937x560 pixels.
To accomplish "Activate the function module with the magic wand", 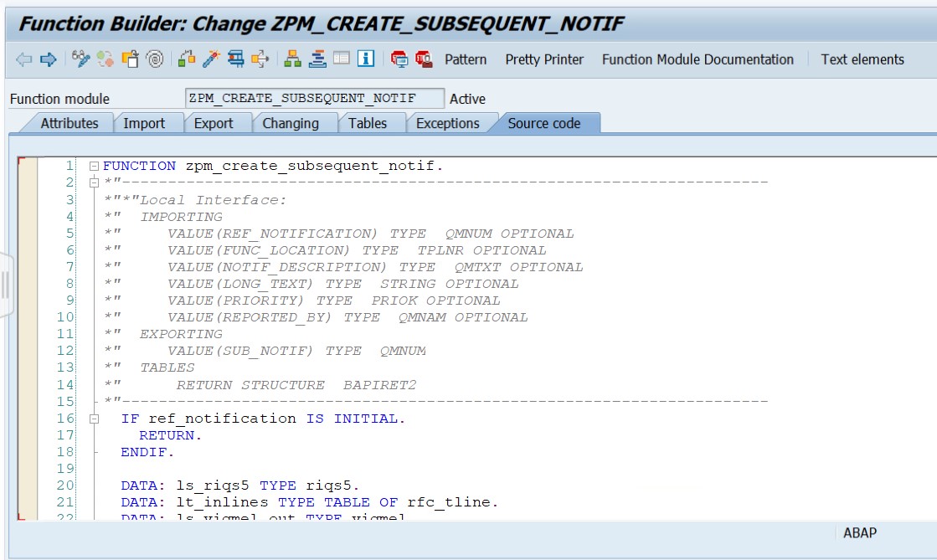I will tap(211, 59).
